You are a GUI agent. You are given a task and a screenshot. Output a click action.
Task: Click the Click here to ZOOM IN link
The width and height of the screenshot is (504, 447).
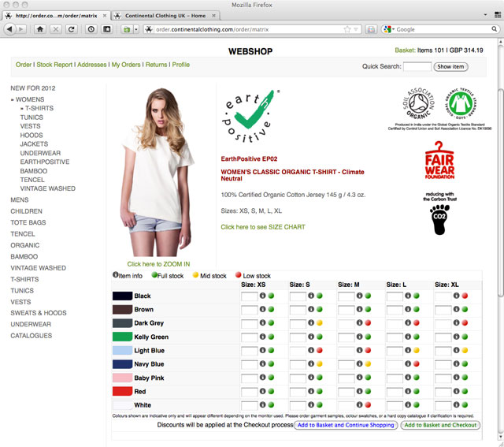pyautogui.click(x=158, y=264)
